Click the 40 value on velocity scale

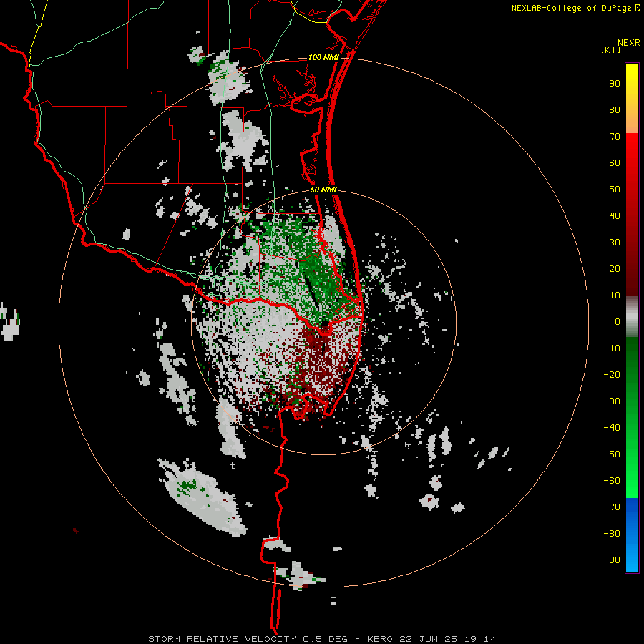[615, 215]
